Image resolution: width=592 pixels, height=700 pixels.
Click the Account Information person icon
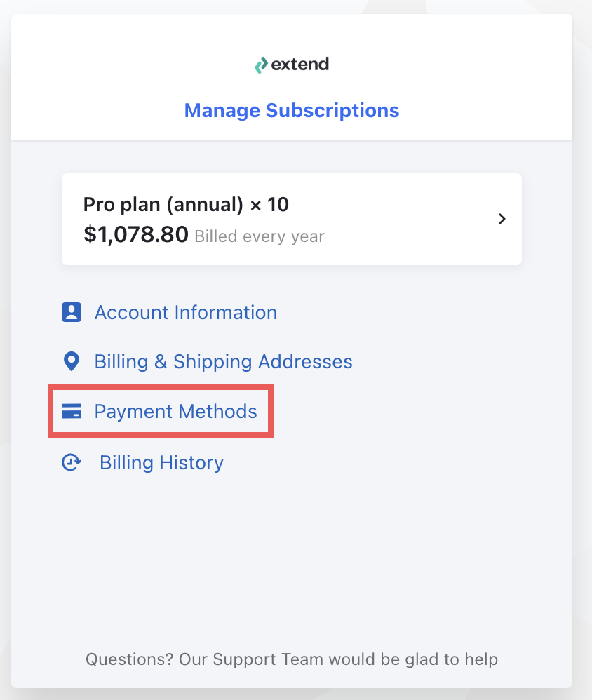tap(72, 312)
